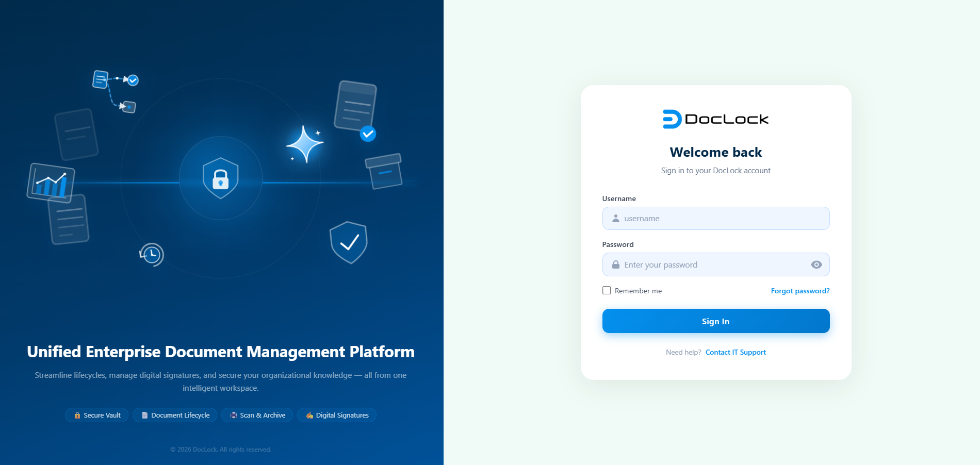Select the Scan & Archive chip

257,415
